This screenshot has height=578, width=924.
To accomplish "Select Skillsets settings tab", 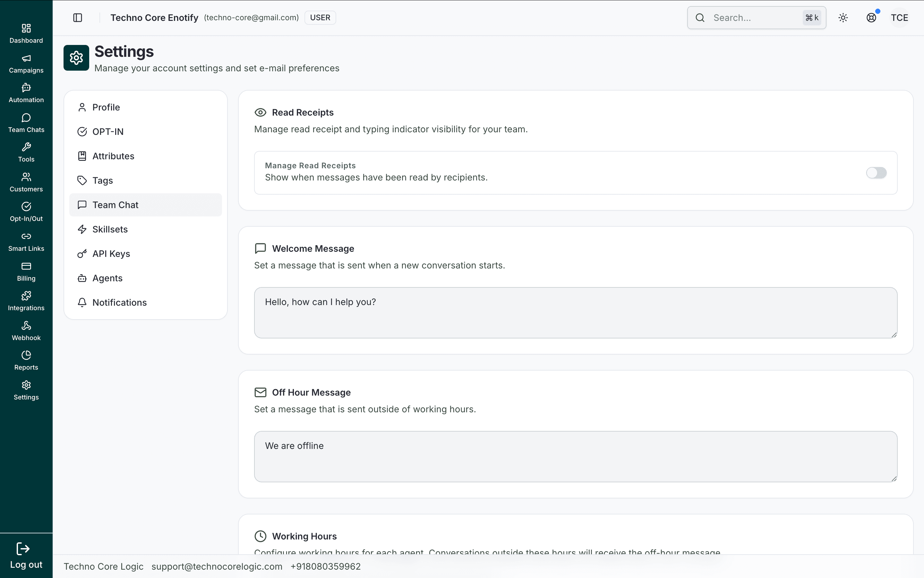I will (145, 229).
